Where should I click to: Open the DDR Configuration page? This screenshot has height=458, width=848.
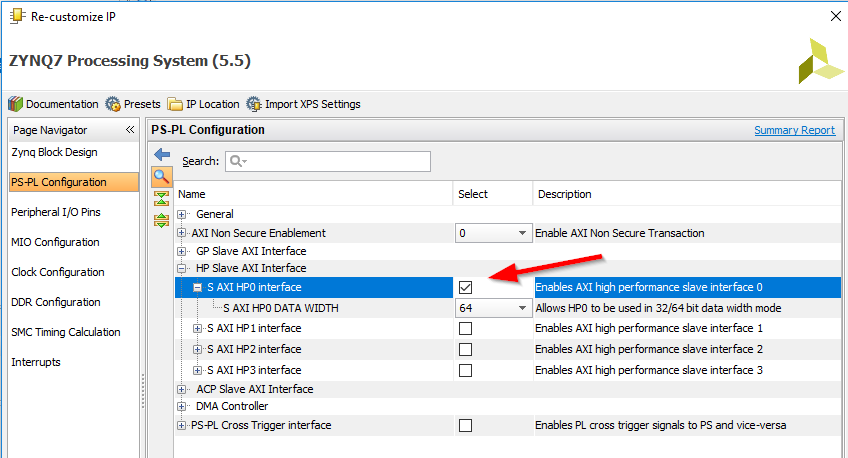[x=56, y=302]
